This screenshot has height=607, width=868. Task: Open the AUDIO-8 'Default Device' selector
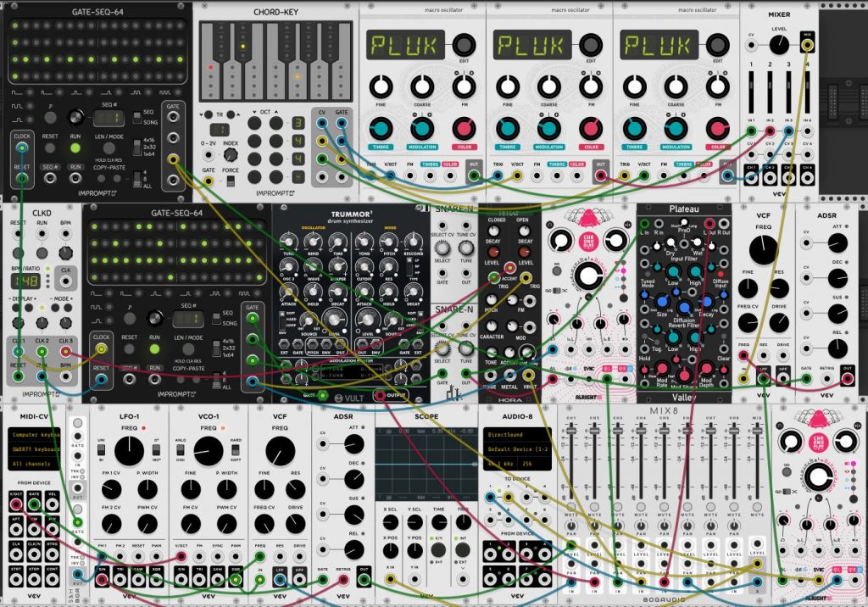tap(517, 449)
